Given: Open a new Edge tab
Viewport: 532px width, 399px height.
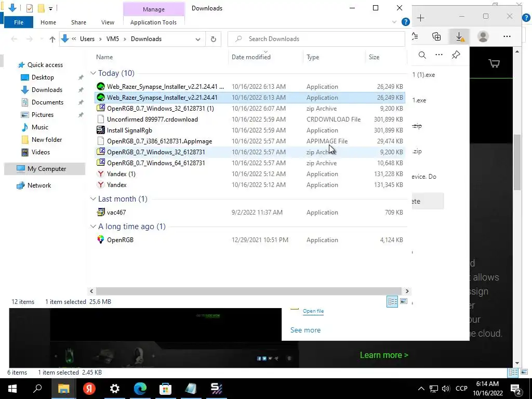Looking at the screenshot, I should (421, 18).
